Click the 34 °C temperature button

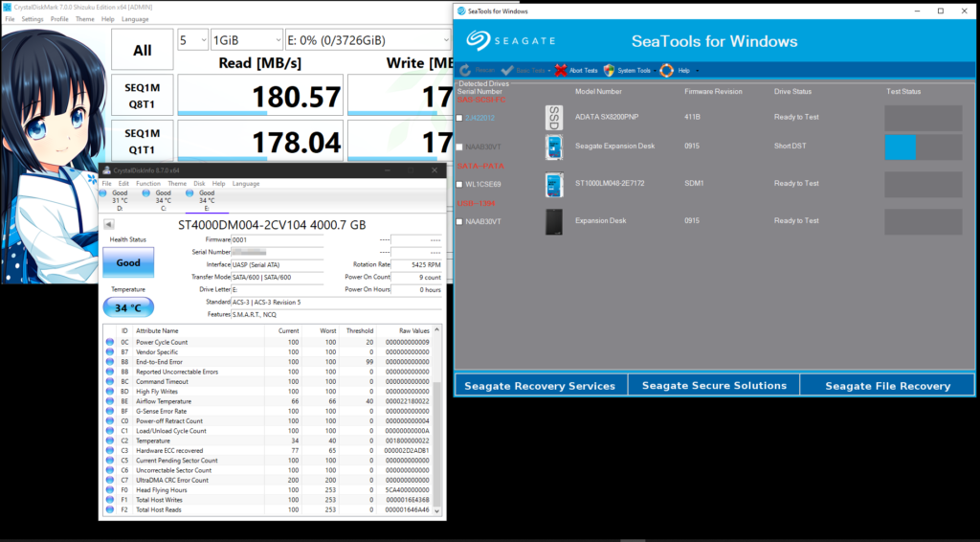[x=128, y=307]
